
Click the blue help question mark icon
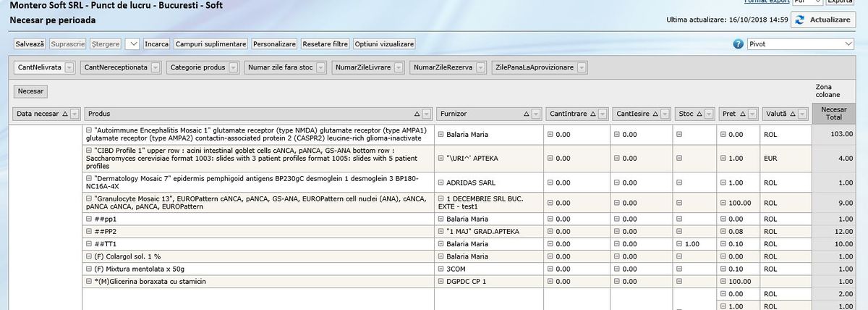(739, 44)
